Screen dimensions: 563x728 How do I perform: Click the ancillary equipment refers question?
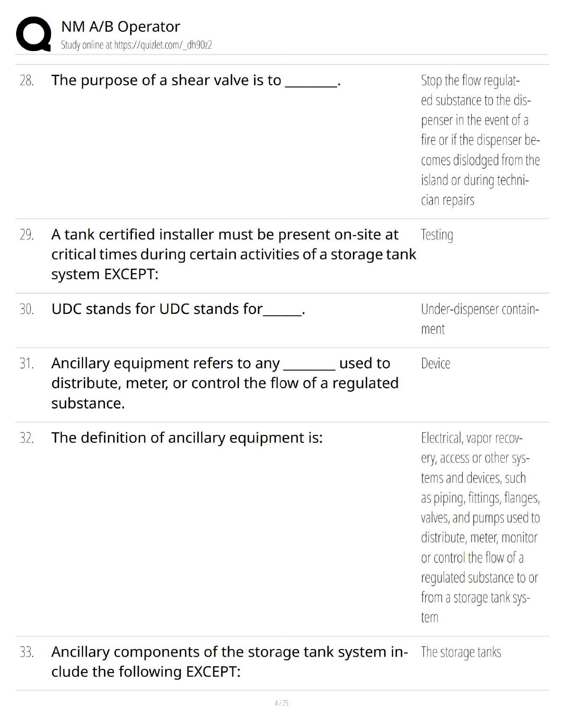[225, 383]
